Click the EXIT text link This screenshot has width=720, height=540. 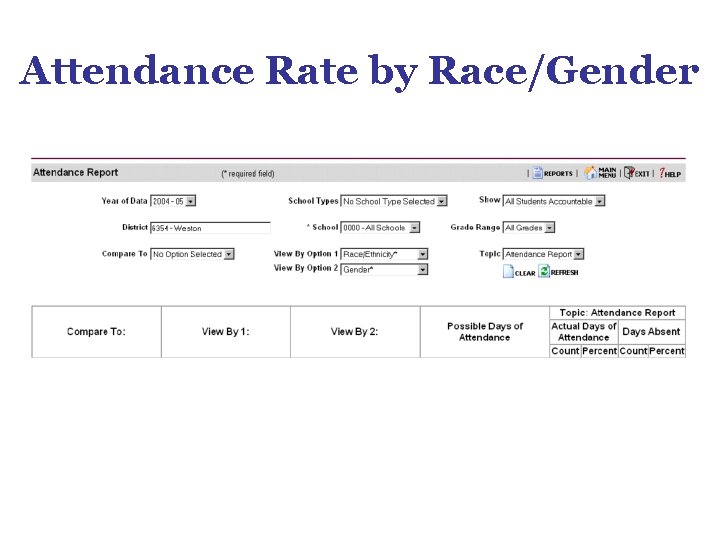(642, 174)
